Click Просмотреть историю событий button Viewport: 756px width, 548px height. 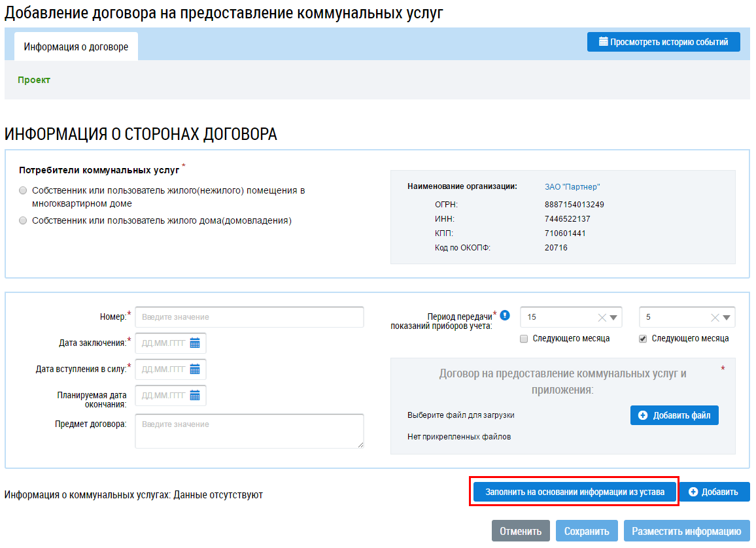pos(663,42)
